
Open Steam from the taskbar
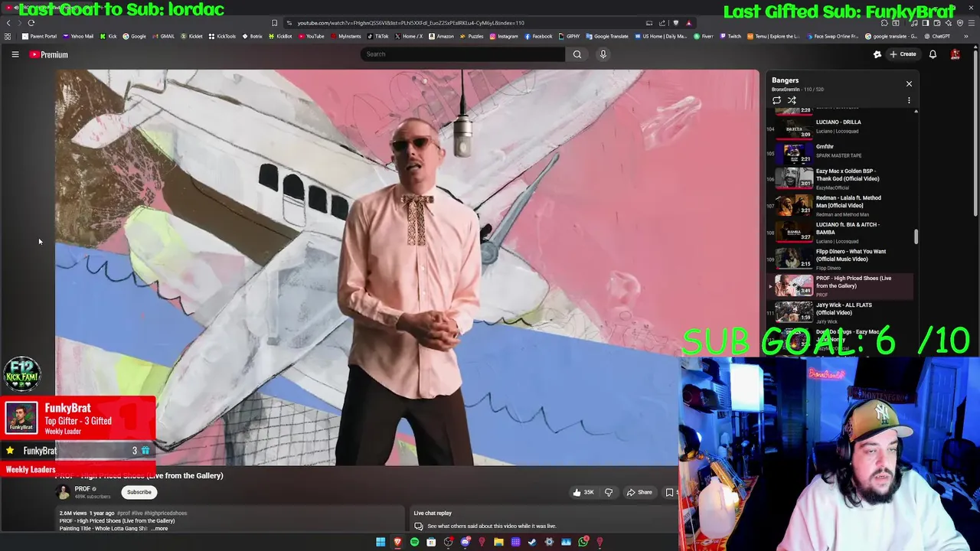pos(532,543)
